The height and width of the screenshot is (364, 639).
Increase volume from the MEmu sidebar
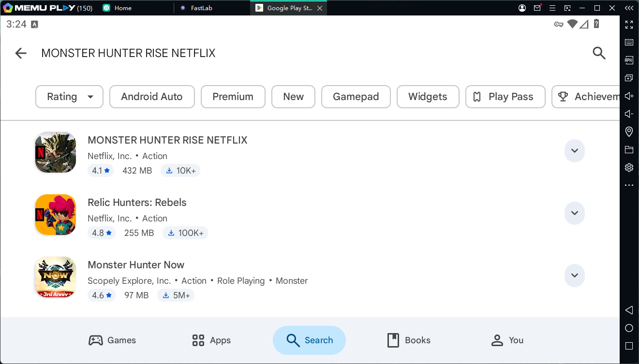point(629,96)
